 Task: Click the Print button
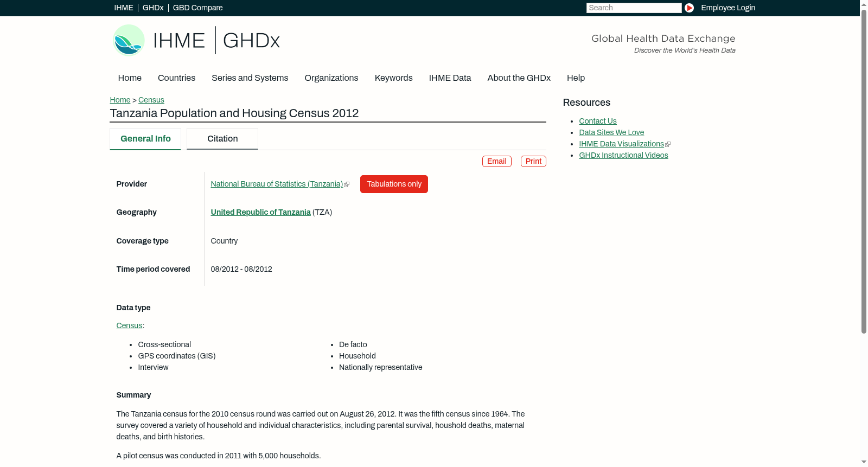click(x=533, y=161)
